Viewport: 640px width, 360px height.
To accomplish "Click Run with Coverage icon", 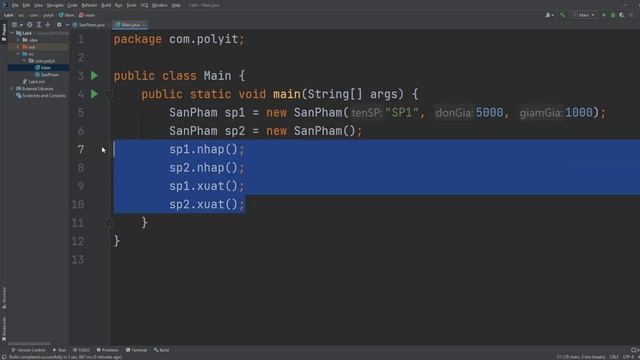I will pos(622,15).
